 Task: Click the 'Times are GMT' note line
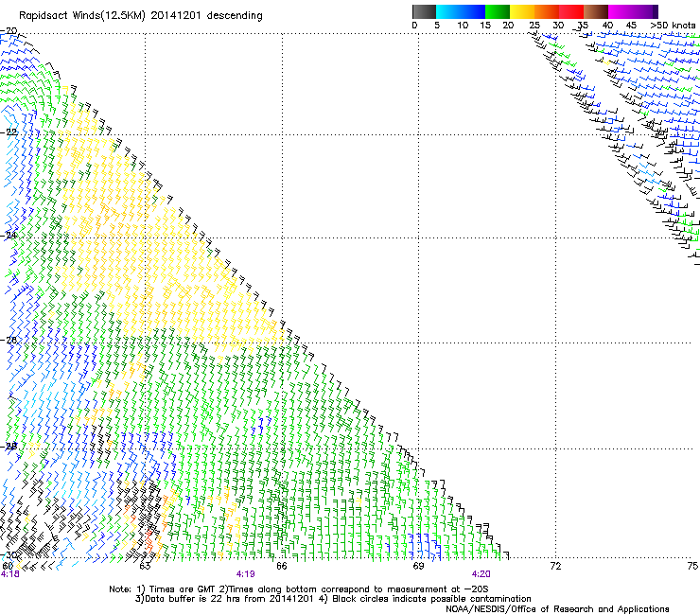point(299,589)
